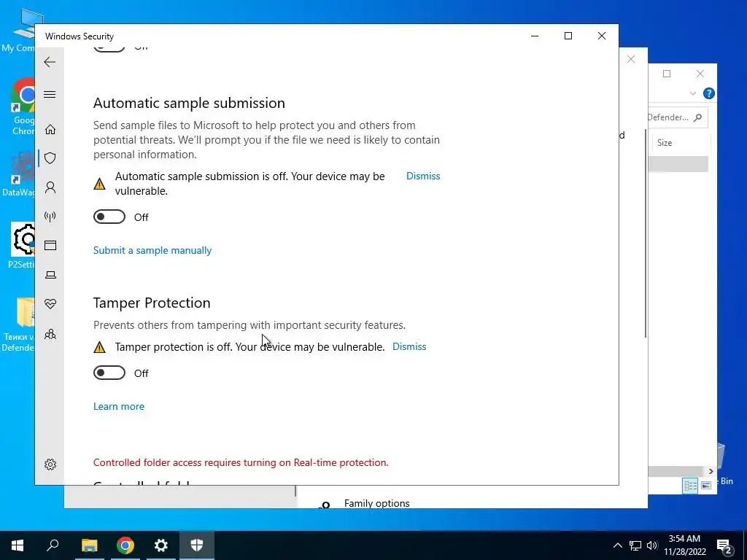Open Windows Security settings gear icon
This screenshot has height=560, width=747.
pos(50,464)
